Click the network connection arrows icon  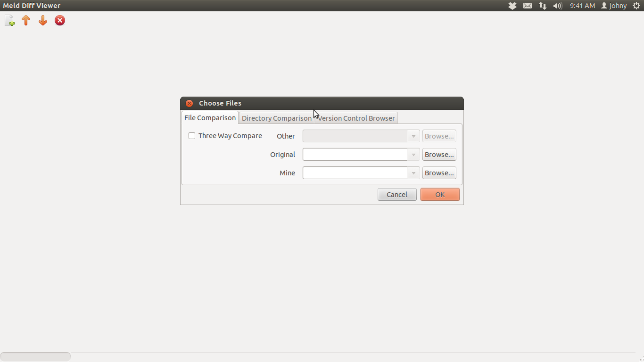pos(543,6)
